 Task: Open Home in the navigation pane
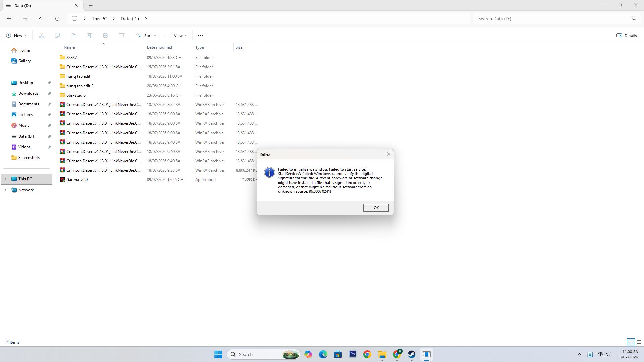pos(24,50)
